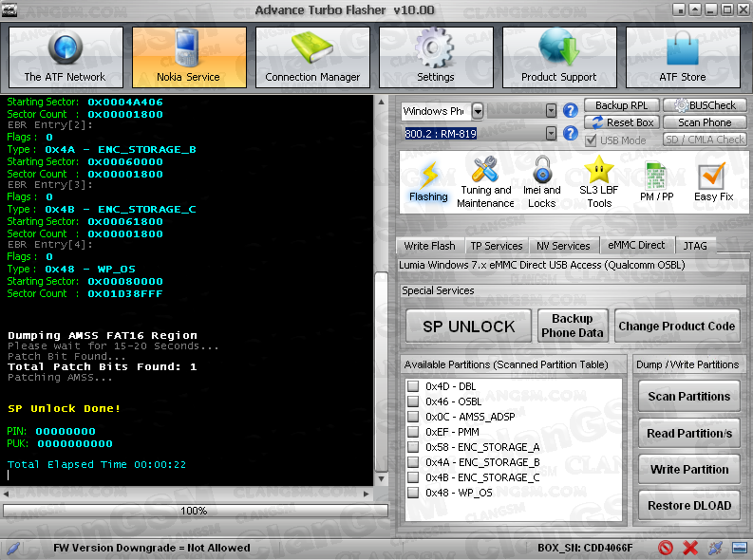Click the SP UNLOCK button
753x560 pixels.
(x=468, y=327)
